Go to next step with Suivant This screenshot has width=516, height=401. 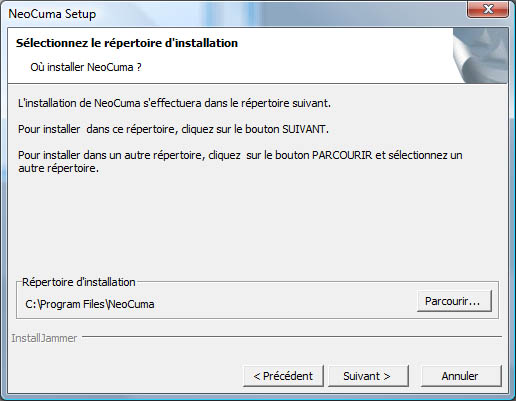(x=368, y=376)
